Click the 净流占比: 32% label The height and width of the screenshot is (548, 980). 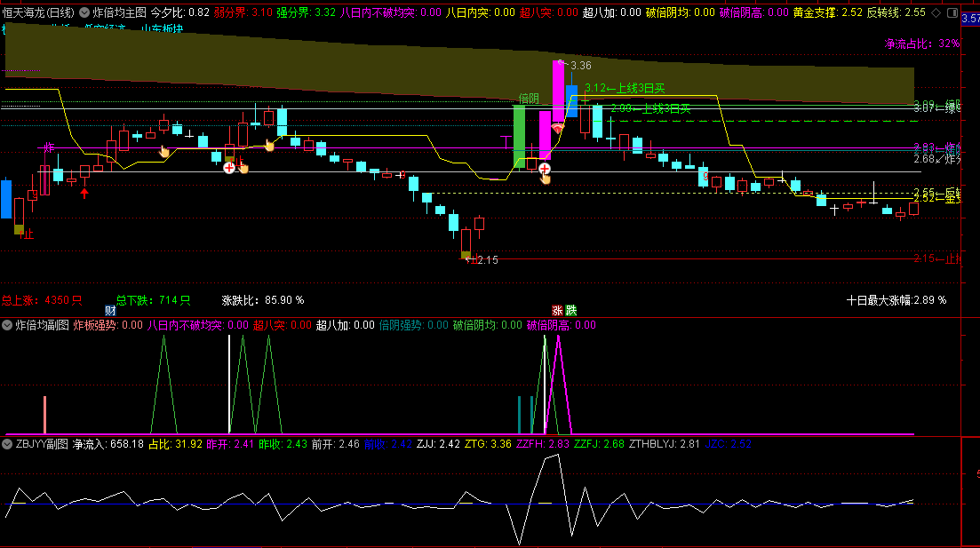pos(922,44)
